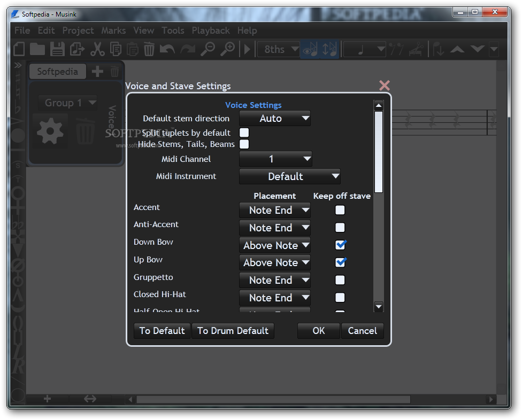This screenshot has height=420, width=522.
Task: Open Anti-Accent placement dropdown
Action: click(275, 228)
